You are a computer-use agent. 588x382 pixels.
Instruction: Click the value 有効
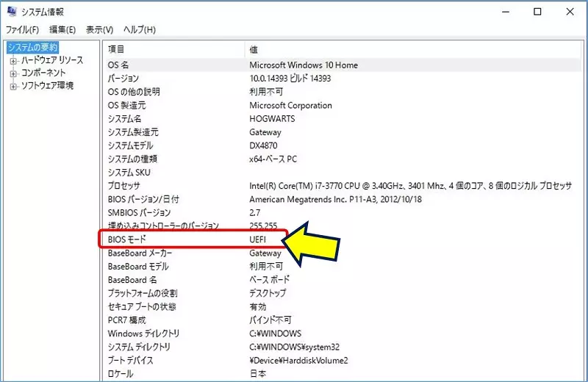[x=258, y=307]
